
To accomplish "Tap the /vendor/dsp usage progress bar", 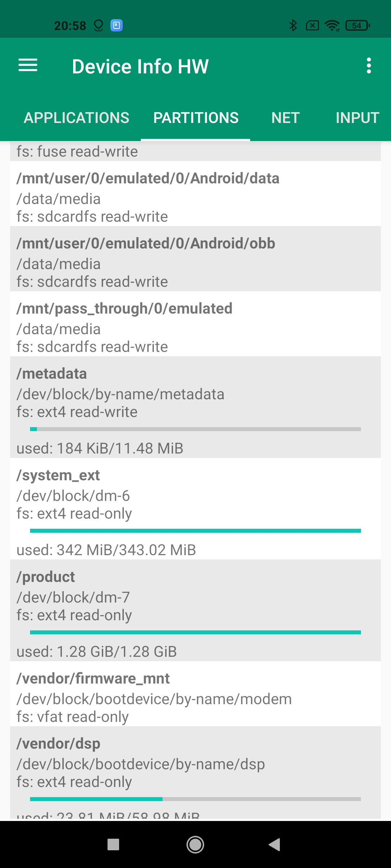I will pos(195,799).
